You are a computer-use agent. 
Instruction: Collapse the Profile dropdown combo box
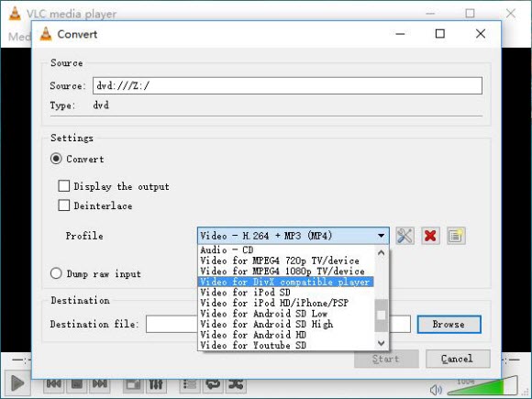click(x=294, y=236)
